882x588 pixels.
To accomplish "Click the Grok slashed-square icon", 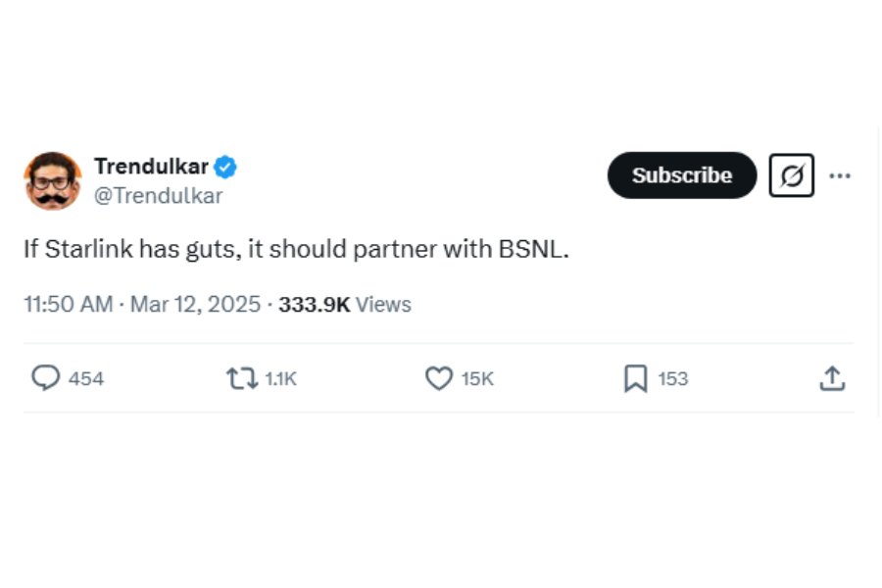I will click(791, 175).
